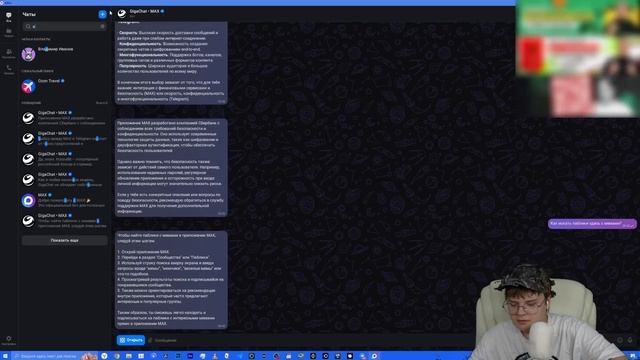The width and height of the screenshot is (640, 360).
Task: Open the MAX welcome message chat row
Action: tap(64, 200)
